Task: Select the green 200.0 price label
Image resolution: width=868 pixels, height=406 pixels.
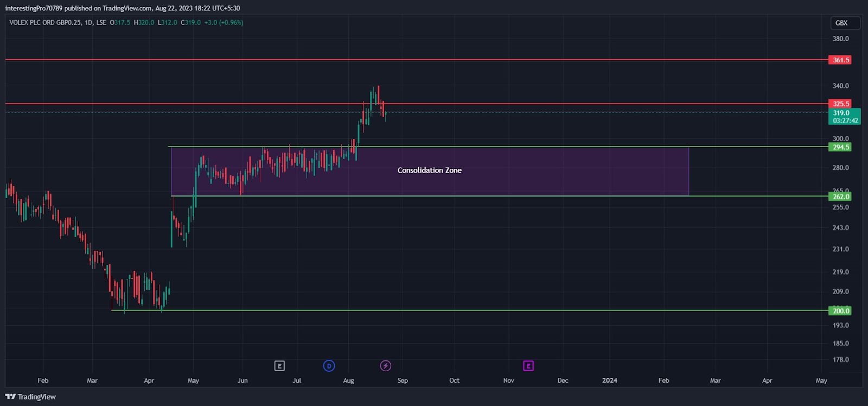Action: click(x=840, y=311)
